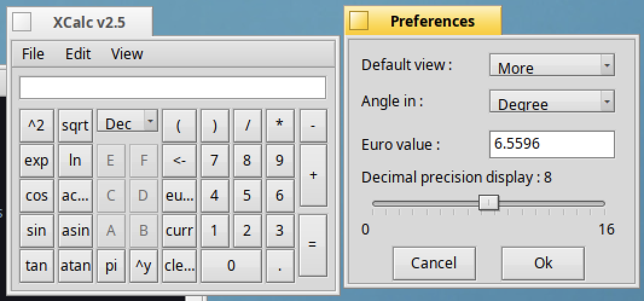Confirm preferences with the Ok button
This screenshot has width=644, height=301.
click(543, 263)
